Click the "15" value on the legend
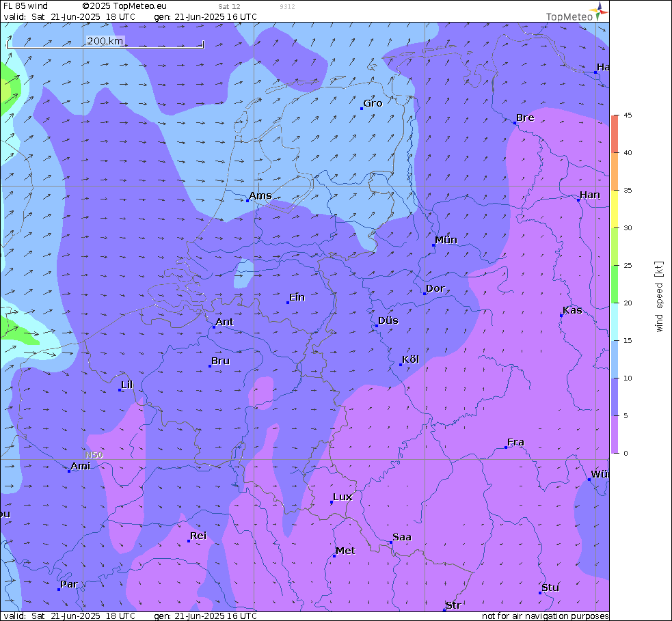 pos(628,340)
